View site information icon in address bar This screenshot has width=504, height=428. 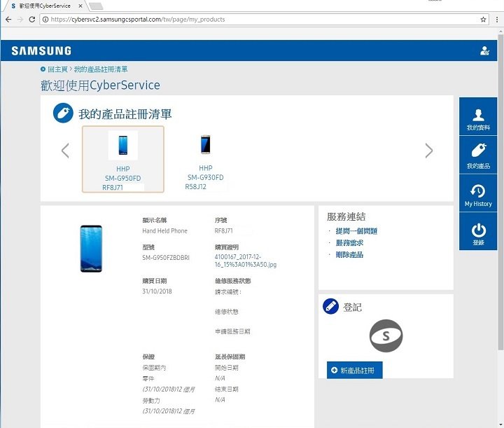[45, 20]
